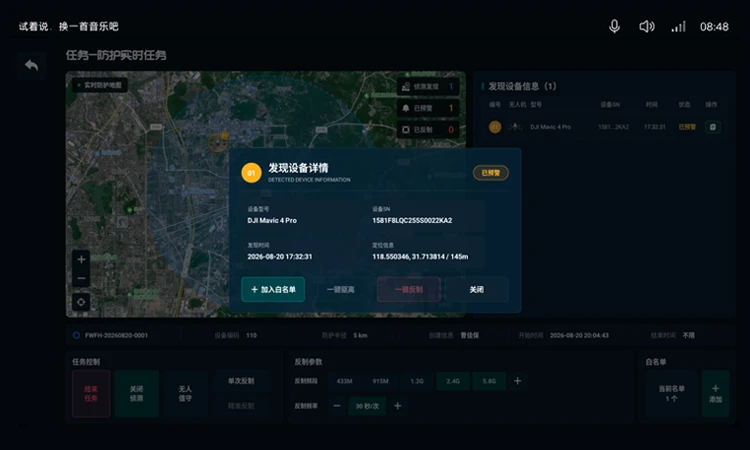Viewport: 750px width, 450px height.
Task: Click the voice hint 换一首音乐吧
Action: click(88, 26)
